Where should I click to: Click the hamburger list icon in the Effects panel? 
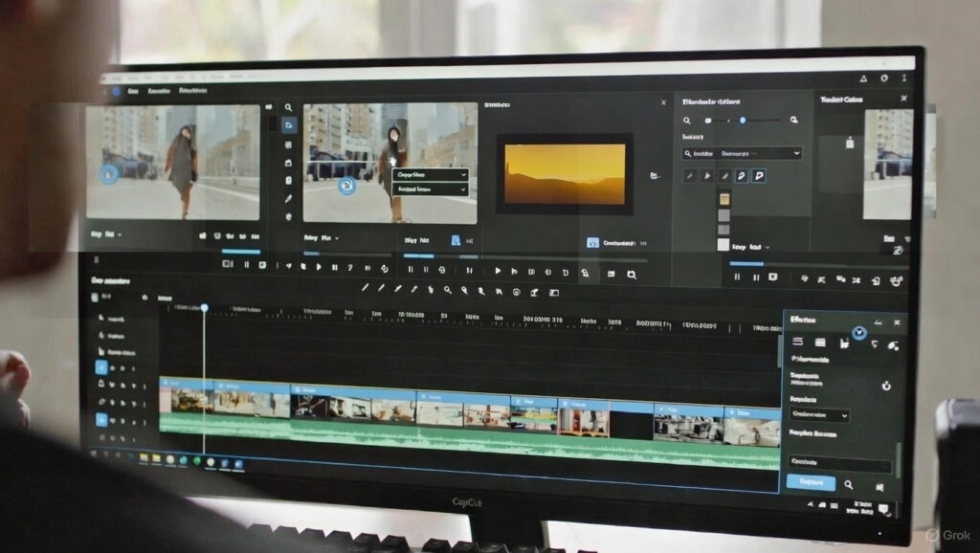[x=797, y=343]
